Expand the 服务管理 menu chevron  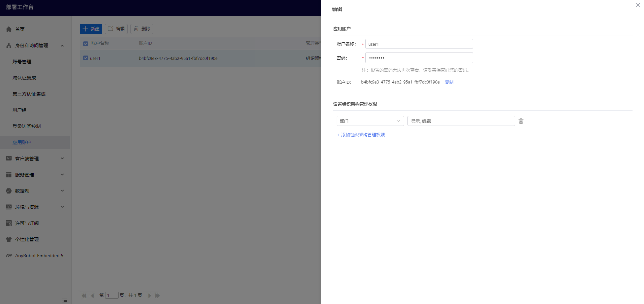tap(62, 174)
